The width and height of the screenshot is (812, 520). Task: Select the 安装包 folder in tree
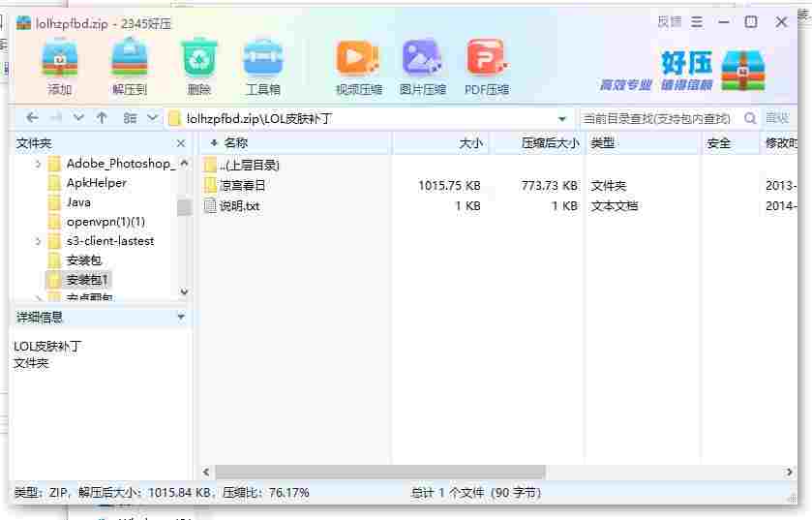(x=84, y=260)
